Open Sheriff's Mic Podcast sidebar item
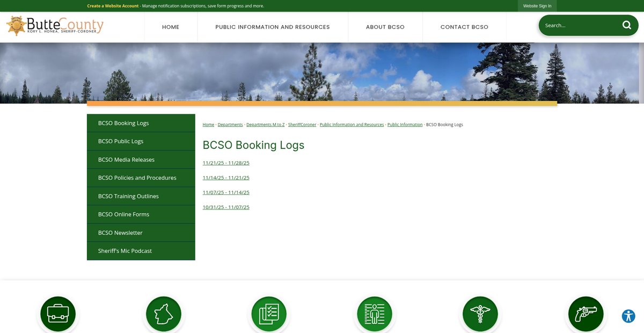The height and width of the screenshot is (333, 644). [141, 251]
